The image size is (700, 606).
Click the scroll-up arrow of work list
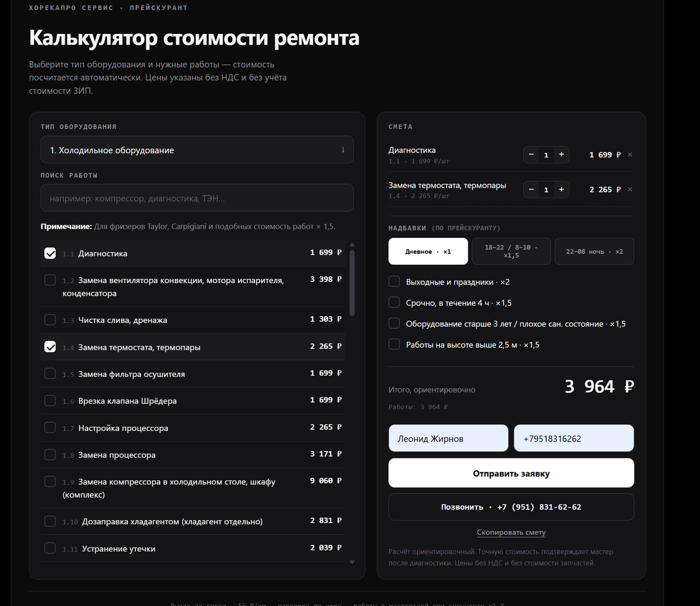coord(352,245)
